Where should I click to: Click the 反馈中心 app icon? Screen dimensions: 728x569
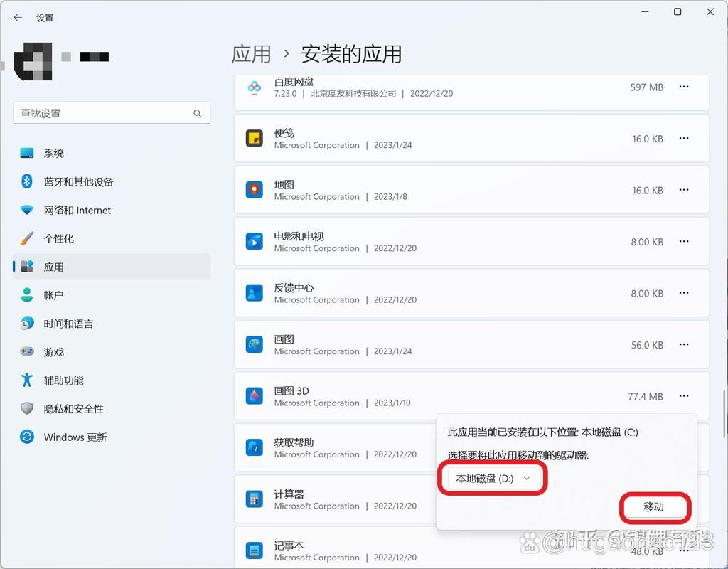[x=254, y=293]
